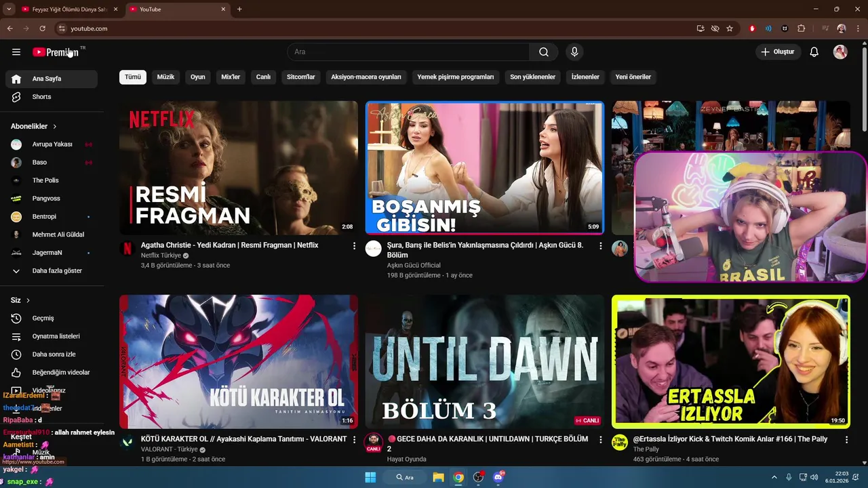Open the media control icon in Chrome toolbar
The height and width of the screenshot is (488, 868).
825,28
